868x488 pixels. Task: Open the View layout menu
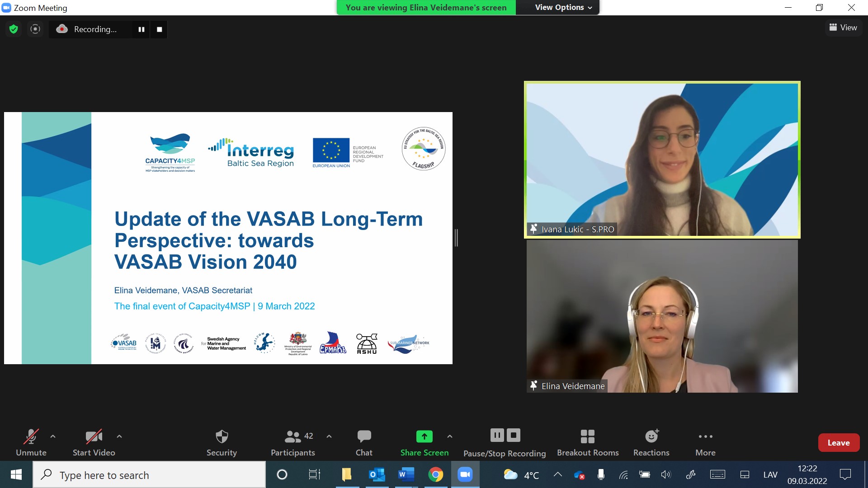[x=843, y=28]
